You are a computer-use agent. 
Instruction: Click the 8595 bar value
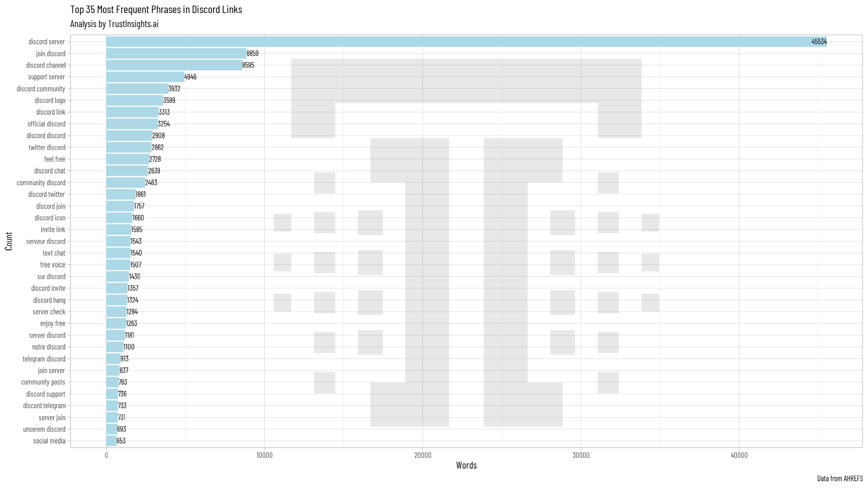(248, 65)
